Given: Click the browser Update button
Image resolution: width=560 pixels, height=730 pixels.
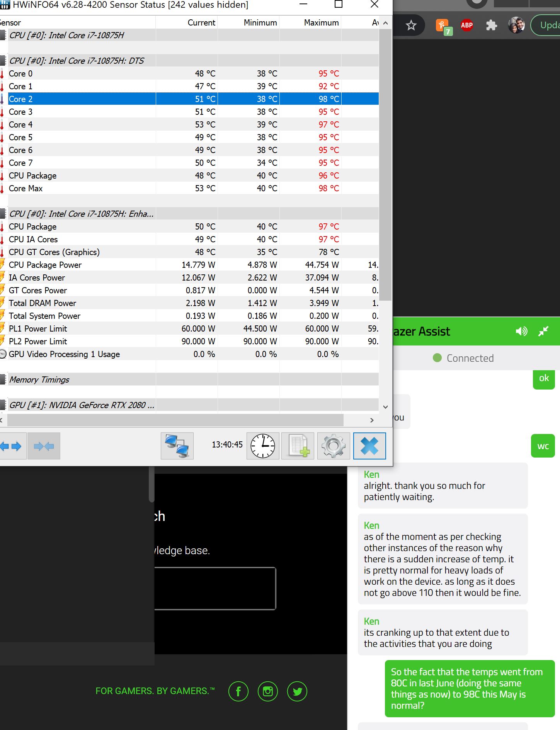Looking at the screenshot, I should pos(545,25).
